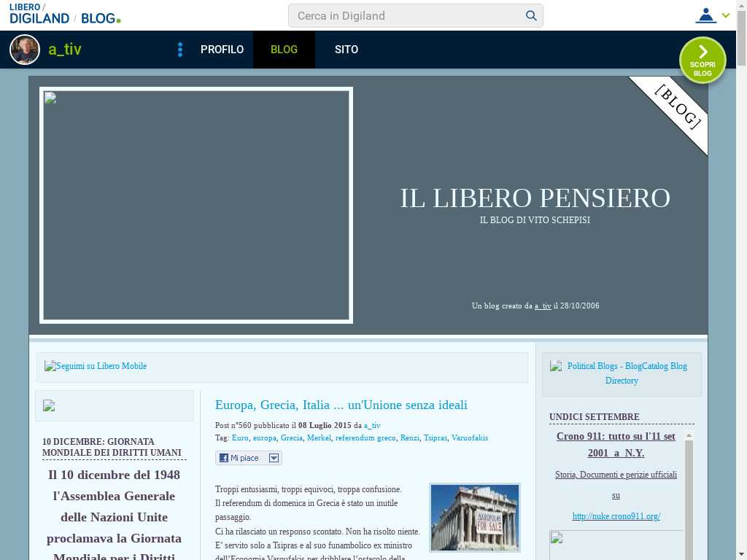The height and width of the screenshot is (560, 747).
Task: Open the nuke.crono911.org link
Action: coord(616,516)
